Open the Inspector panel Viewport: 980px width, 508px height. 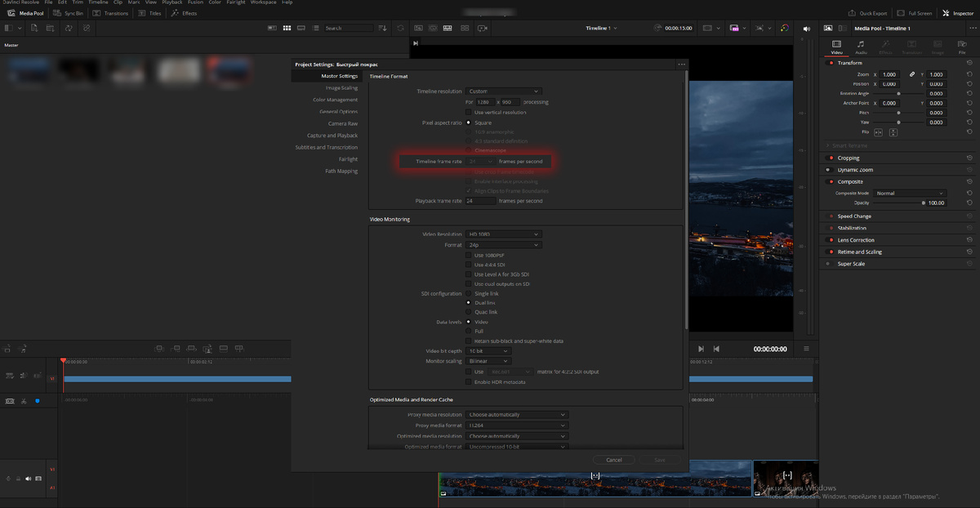point(956,12)
